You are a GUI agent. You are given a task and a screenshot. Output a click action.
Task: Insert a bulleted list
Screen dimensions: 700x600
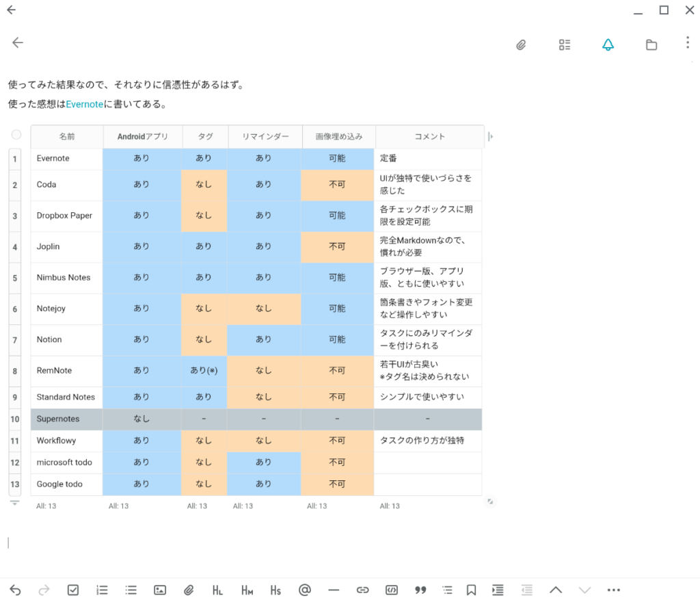131,590
